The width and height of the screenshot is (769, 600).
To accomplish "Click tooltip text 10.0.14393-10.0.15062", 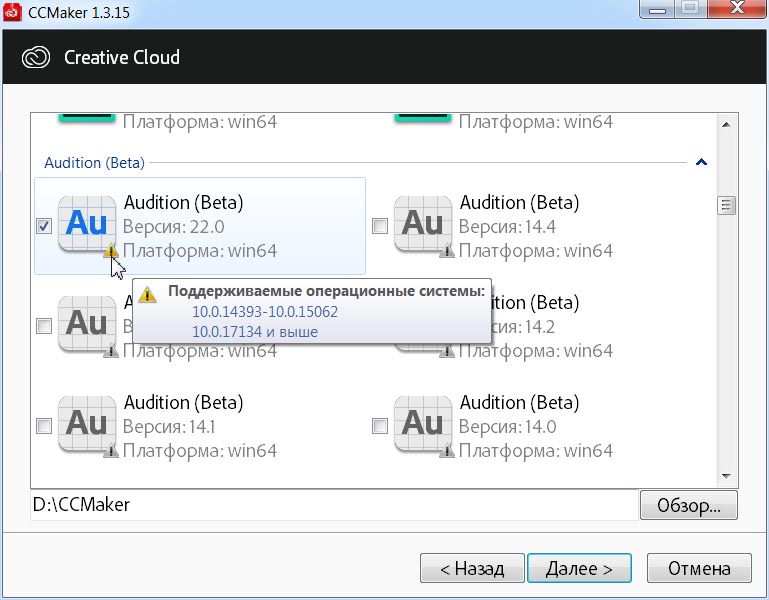I will (x=265, y=312).
